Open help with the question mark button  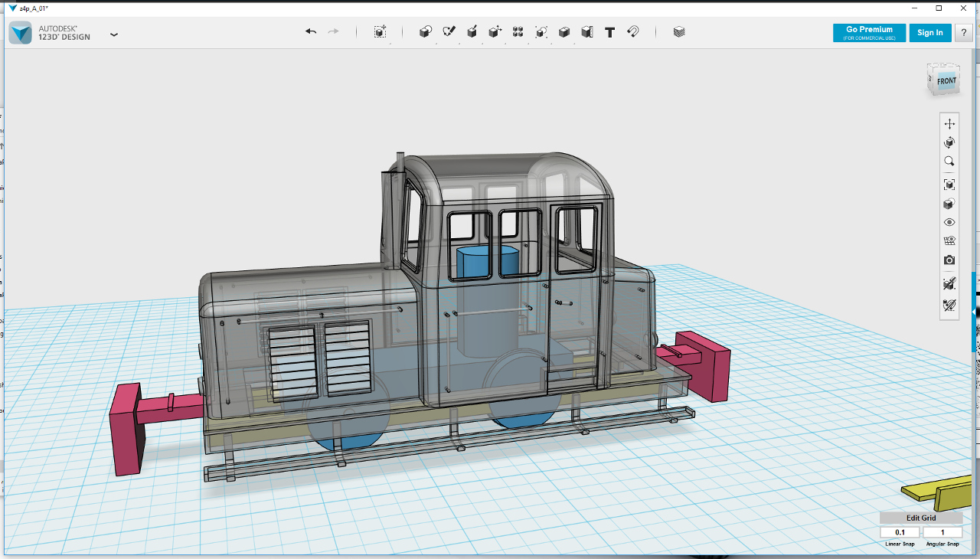click(964, 33)
